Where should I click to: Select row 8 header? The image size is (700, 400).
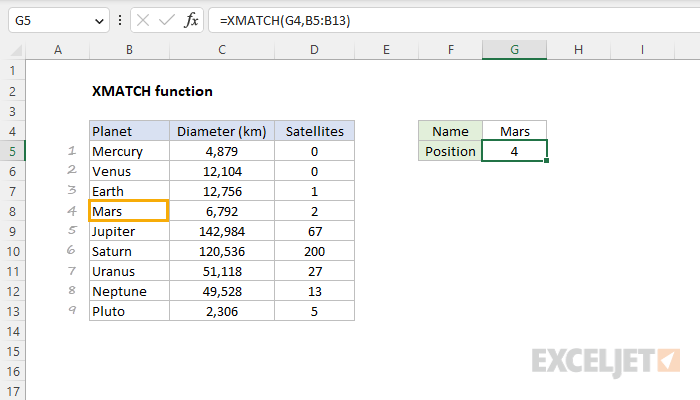[x=12, y=211]
